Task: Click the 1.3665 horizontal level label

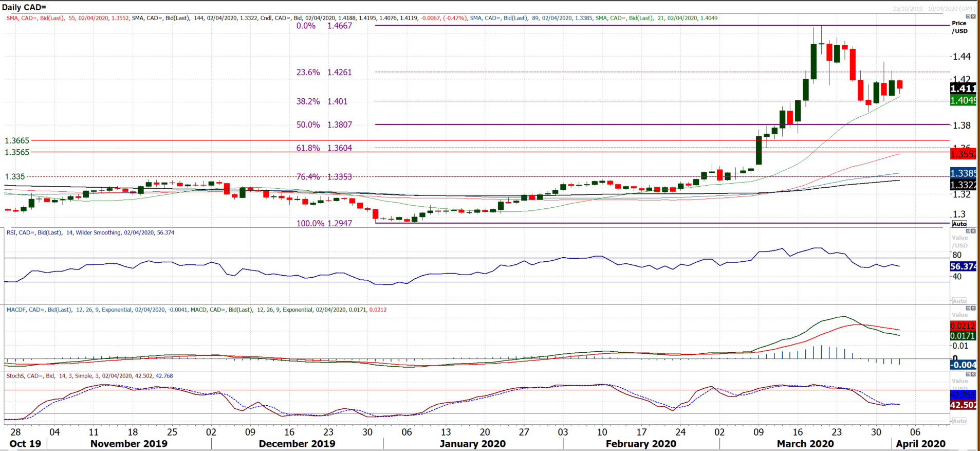Action: (17, 140)
